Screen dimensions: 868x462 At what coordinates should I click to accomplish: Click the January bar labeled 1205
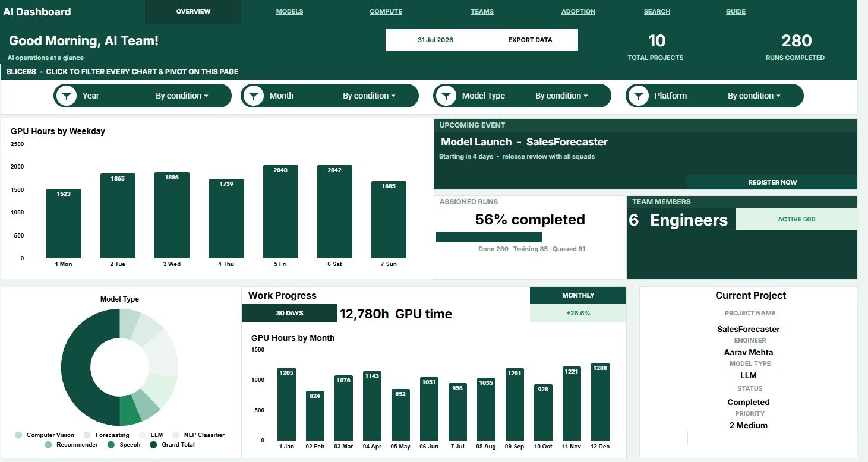(x=286, y=404)
